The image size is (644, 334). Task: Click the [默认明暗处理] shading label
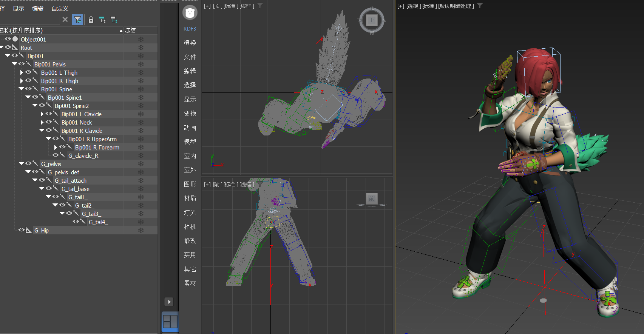(x=456, y=6)
